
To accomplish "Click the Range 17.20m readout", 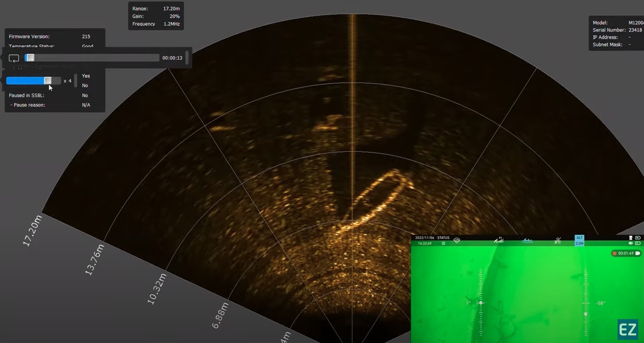I will click(156, 9).
